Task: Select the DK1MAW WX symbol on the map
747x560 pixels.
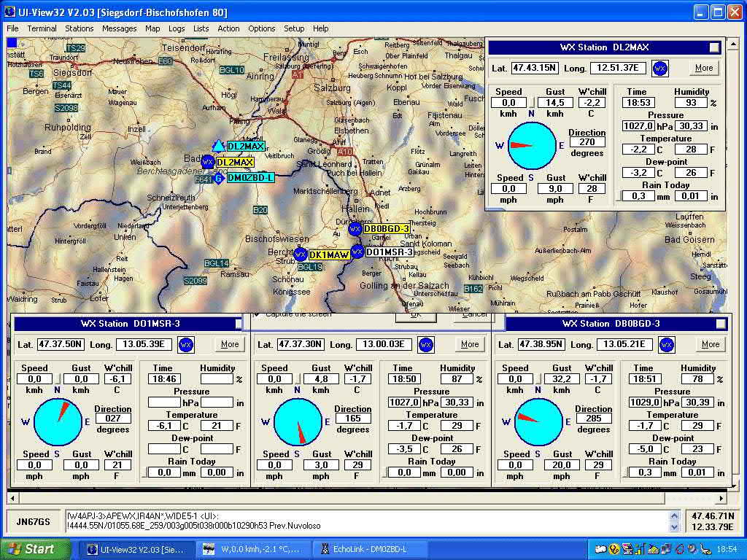Action: [x=300, y=254]
